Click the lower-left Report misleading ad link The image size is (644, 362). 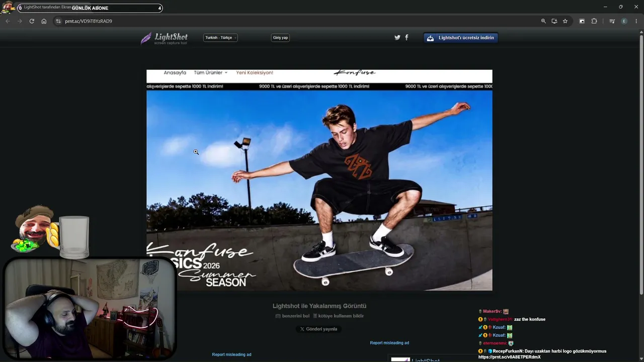click(x=231, y=354)
